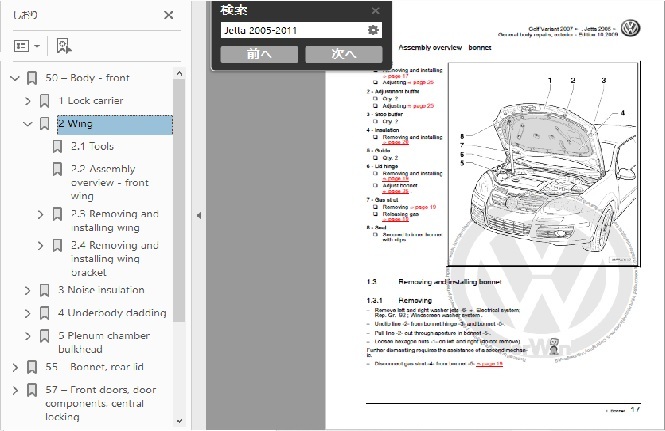Expand the 55 Bonnet, rear lid bookmark
665x431 pixels.
pyautogui.click(x=15, y=367)
